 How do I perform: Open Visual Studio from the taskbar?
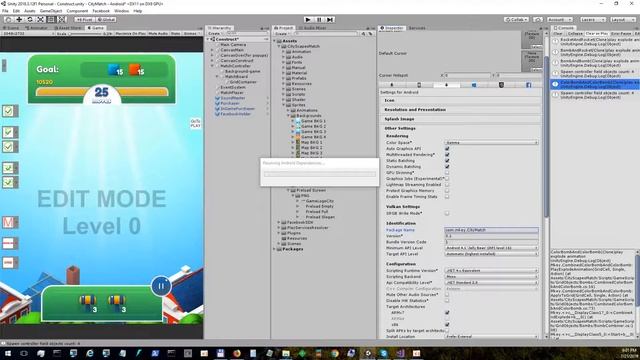coord(400,353)
